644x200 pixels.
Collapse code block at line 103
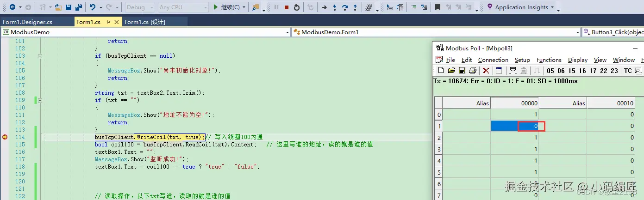[x=40, y=56]
